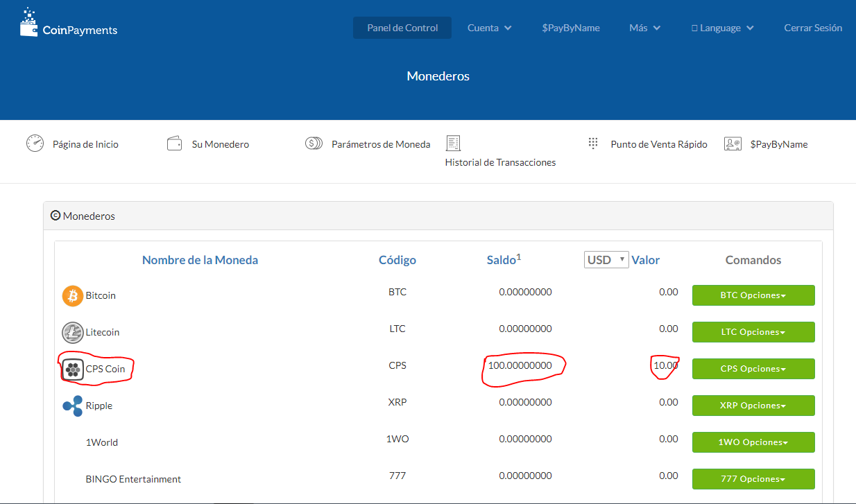856x504 pixels.
Task: Open LTC Opciones dropdown button
Action: coord(753,332)
